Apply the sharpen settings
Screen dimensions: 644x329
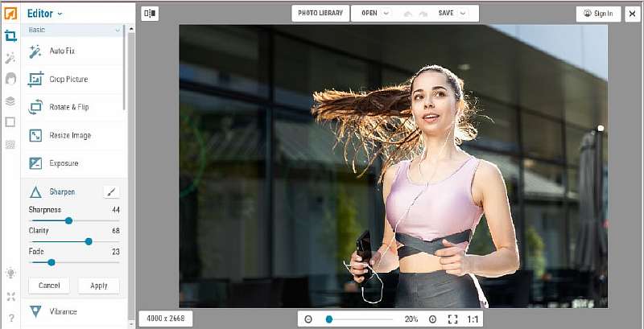(x=98, y=286)
